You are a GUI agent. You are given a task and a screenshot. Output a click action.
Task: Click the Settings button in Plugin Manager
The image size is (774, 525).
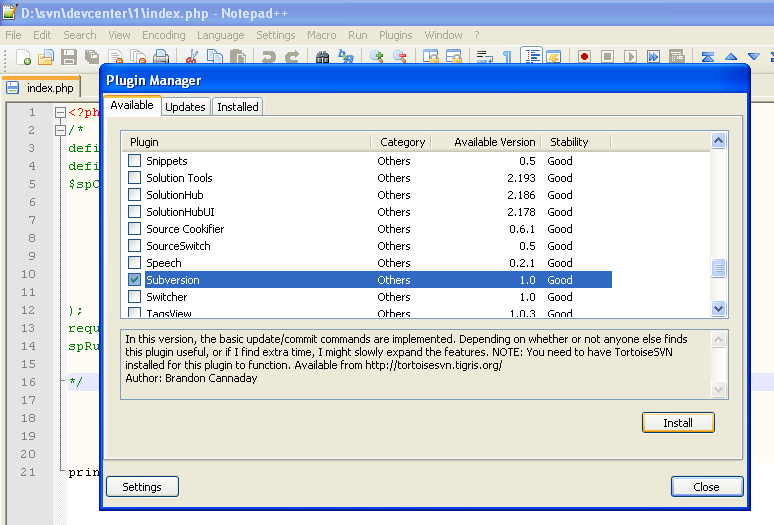[142, 487]
